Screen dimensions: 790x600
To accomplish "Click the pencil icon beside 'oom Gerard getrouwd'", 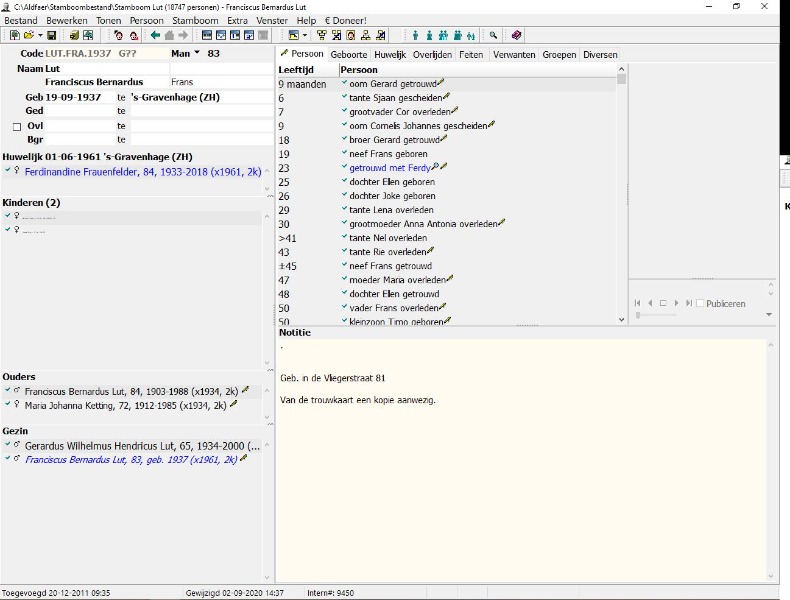I will 442,84.
